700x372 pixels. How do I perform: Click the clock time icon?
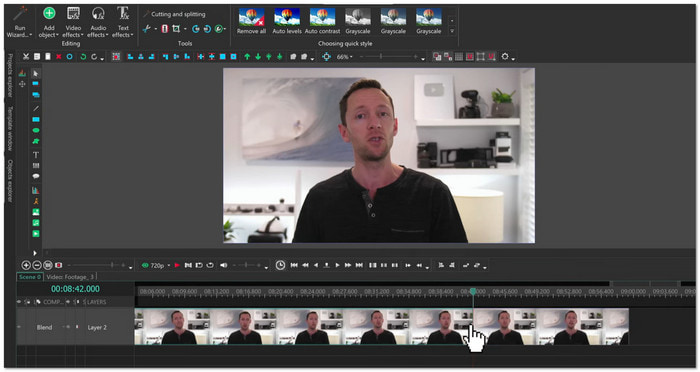click(280, 265)
